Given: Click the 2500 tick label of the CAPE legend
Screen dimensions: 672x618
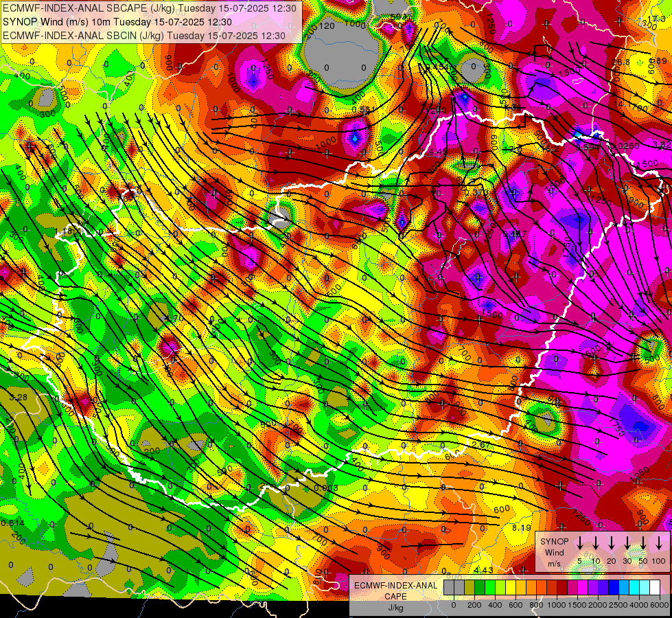Looking at the screenshot, I should pos(618,605).
